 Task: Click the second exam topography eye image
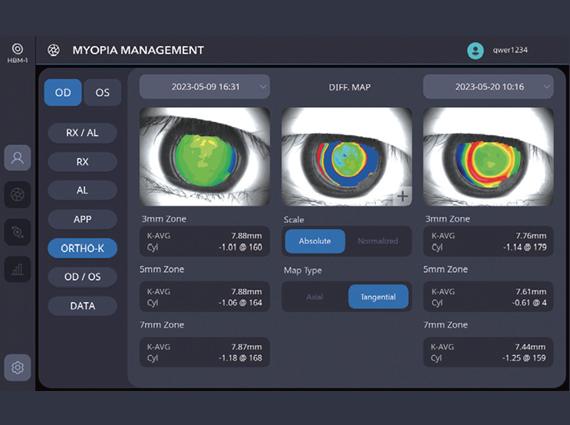tap(488, 157)
